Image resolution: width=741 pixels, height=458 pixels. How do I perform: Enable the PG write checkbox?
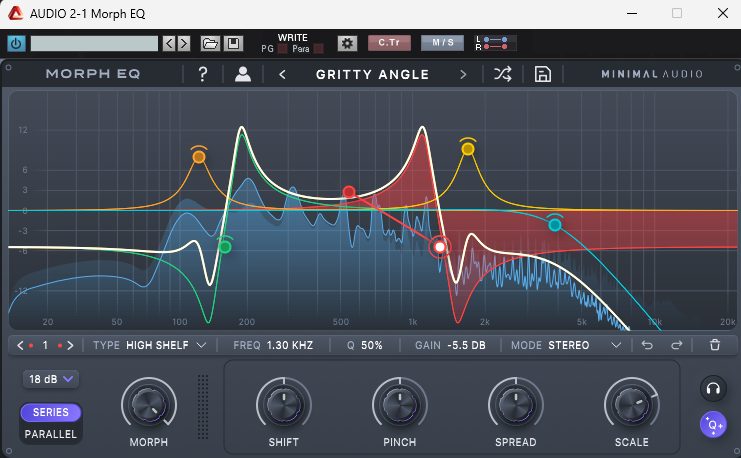[x=283, y=48]
